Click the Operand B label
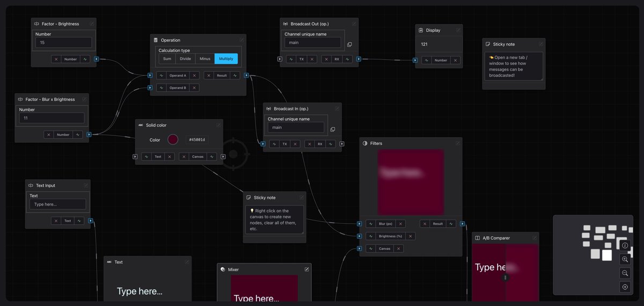Image resolution: width=644 pixels, height=306 pixels. [x=178, y=88]
